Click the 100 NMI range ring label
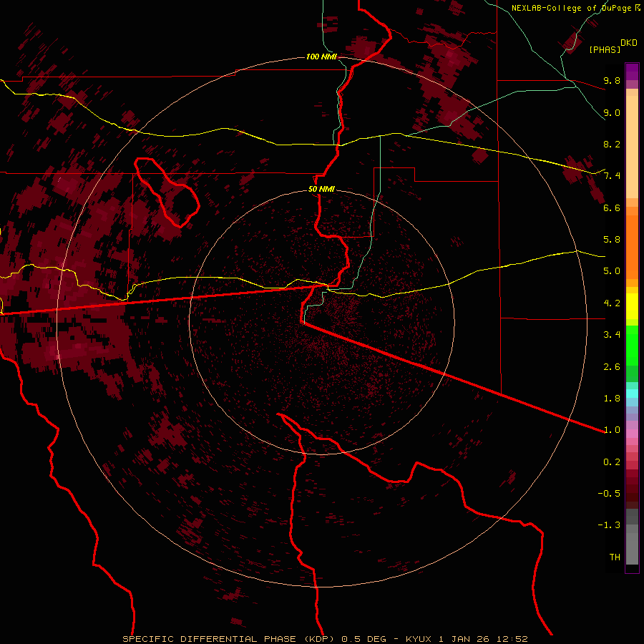Screen dimensions: 644x644 click(321, 57)
